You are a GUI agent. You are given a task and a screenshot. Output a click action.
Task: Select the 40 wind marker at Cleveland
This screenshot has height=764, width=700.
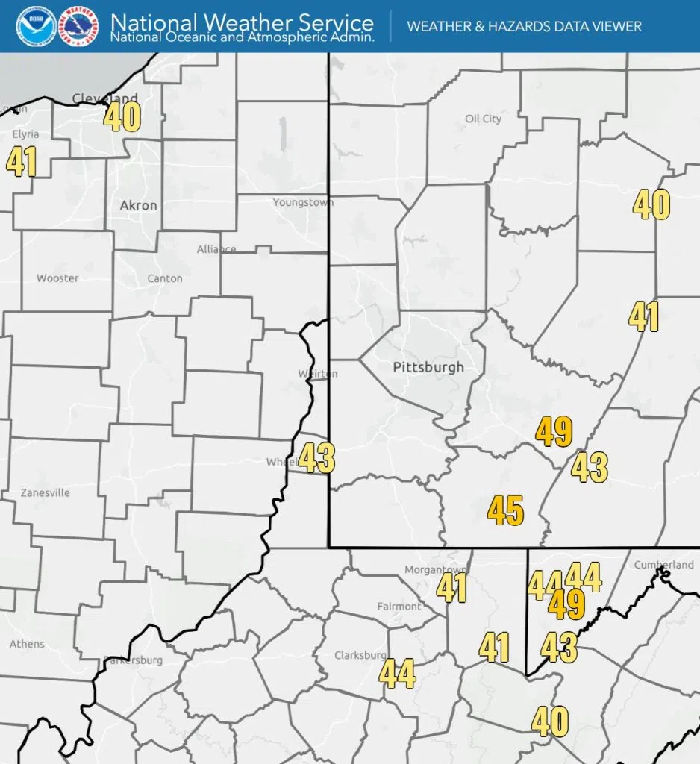point(122,117)
